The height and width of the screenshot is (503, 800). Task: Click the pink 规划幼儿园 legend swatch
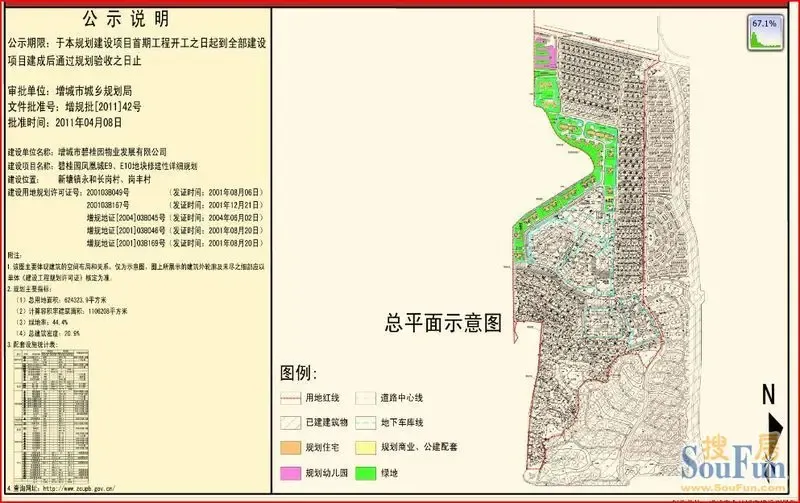point(291,471)
